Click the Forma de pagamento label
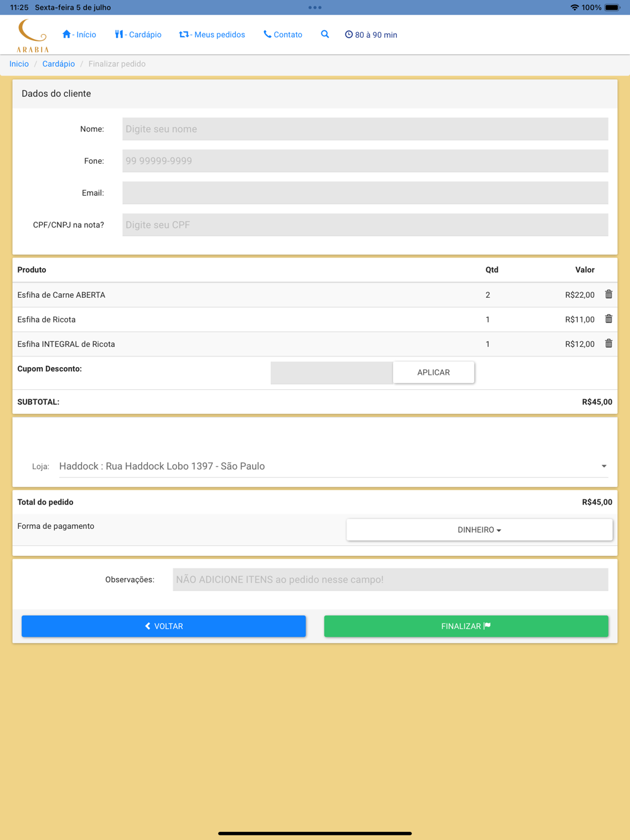Image resolution: width=630 pixels, height=840 pixels. (56, 526)
